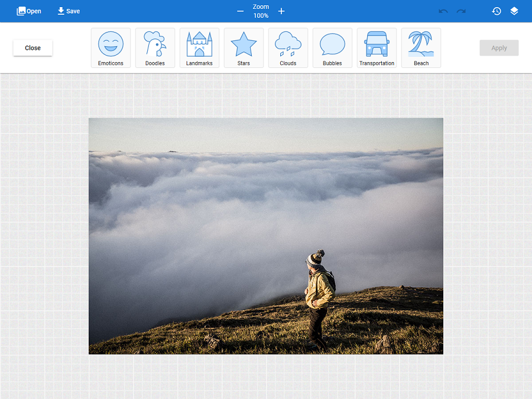Click the mountain photo on the canvas
Image resolution: width=532 pixels, height=399 pixels.
(265, 236)
